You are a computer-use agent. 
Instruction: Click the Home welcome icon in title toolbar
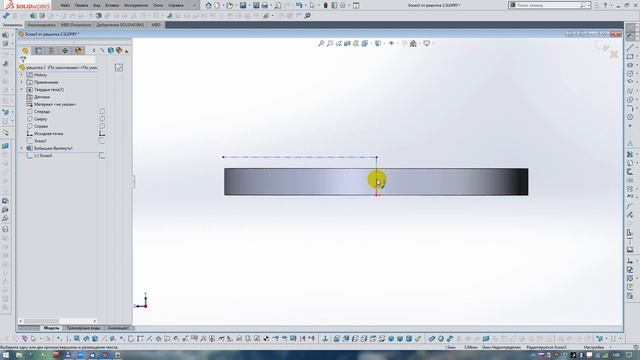pos(209,5)
